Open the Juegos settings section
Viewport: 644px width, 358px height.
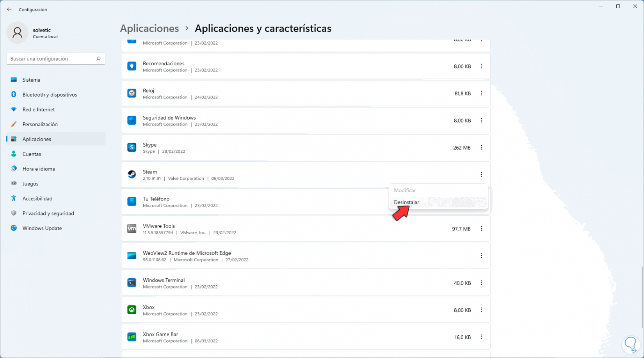pyautogui.click(x=56, y=184)
